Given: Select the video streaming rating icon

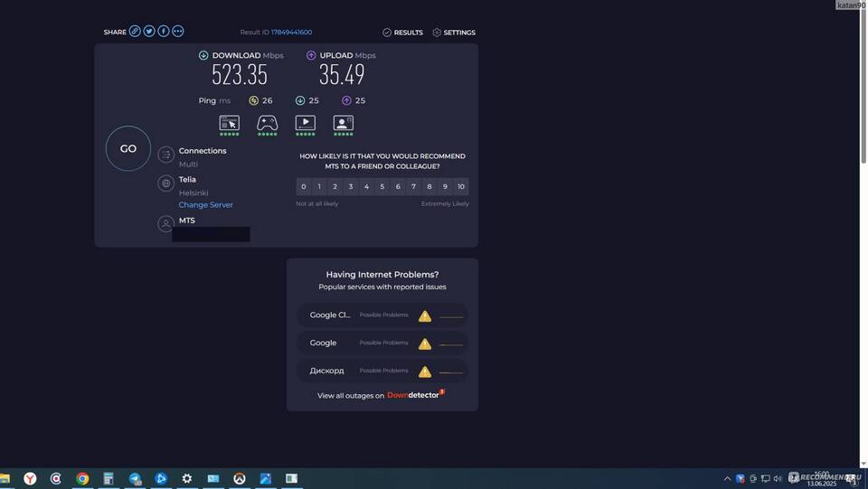Looking at the screenshot, I should coord(305,125).
